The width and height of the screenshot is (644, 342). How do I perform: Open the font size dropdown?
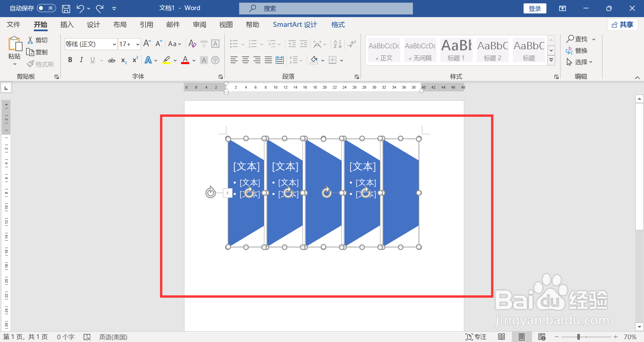(138, 44)
